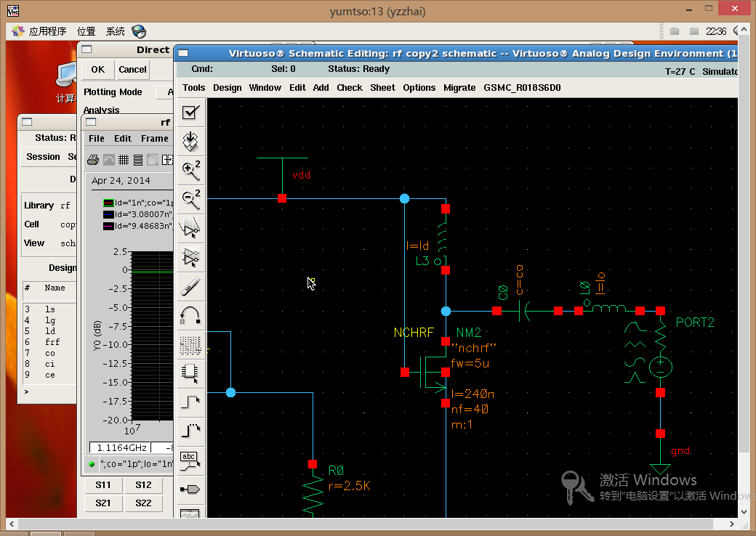This screenshot has height=536, width=756.
Task: Zoom out by 2 using magnifier icon
Action: click(190, 199)
